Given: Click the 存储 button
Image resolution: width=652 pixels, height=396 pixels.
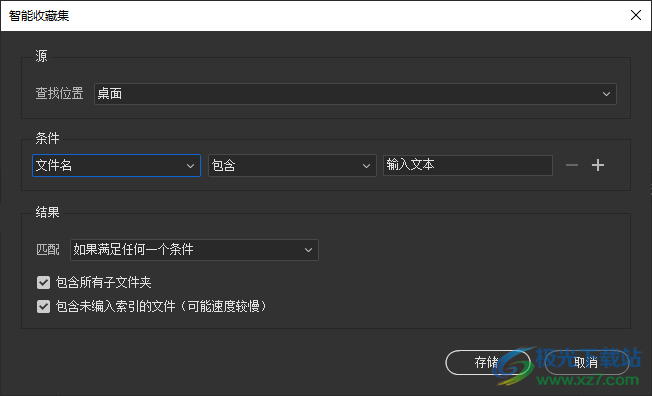Looking at the screenshot, I should tap(487, 362).
